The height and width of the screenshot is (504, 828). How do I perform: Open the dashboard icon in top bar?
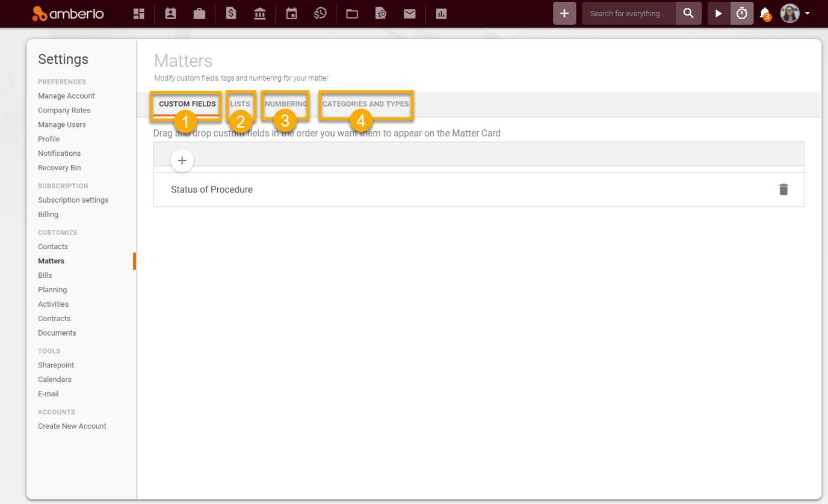(139, 13)
